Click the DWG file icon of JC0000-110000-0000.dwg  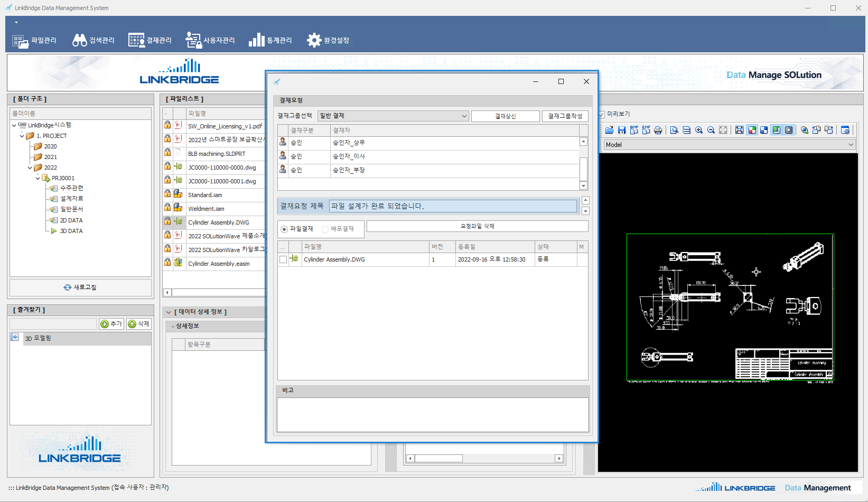tap(179, 166)
